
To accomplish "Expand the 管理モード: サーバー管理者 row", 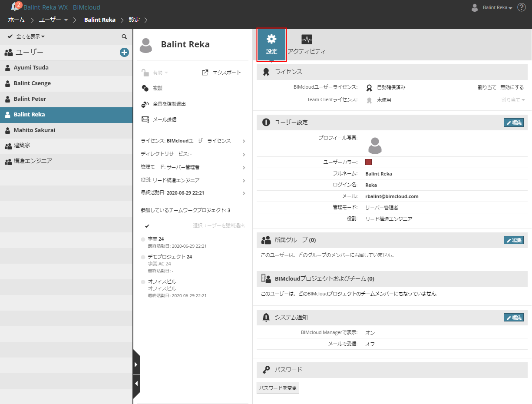I will tap(193, 167).
